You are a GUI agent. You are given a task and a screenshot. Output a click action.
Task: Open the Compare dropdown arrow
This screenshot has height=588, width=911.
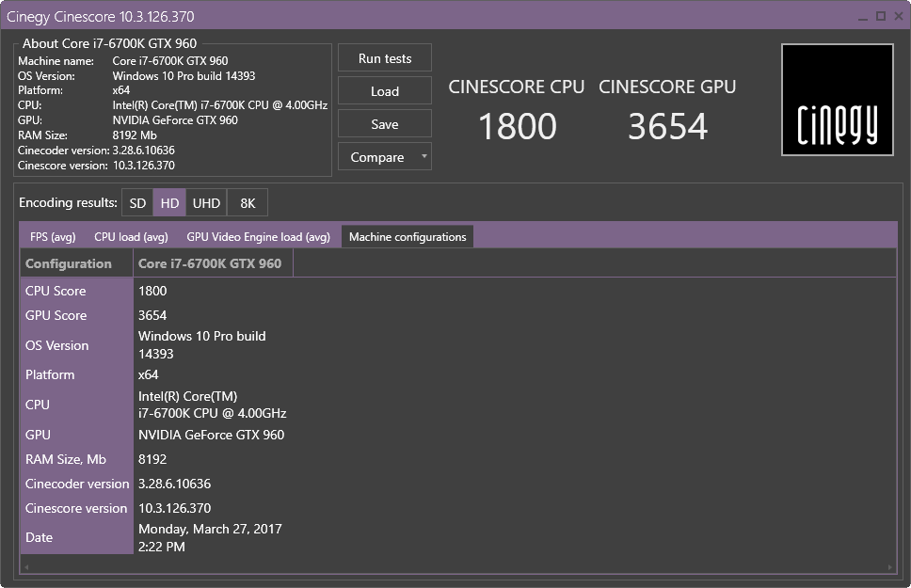point(424,156)
